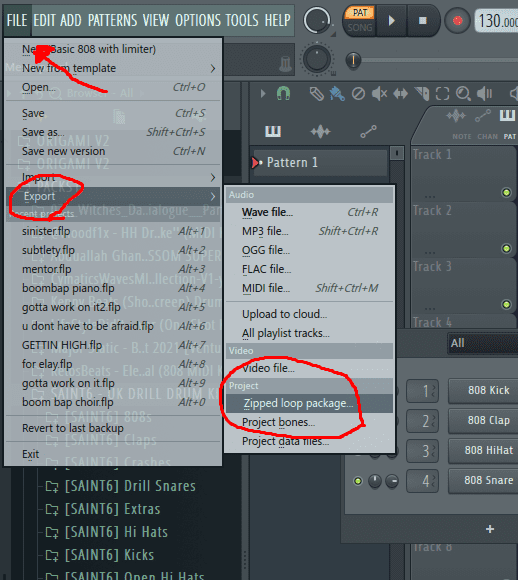Expand the Export submenu
Image resolution: width=518 pixels, height=580 pixels.
(113, 196)
